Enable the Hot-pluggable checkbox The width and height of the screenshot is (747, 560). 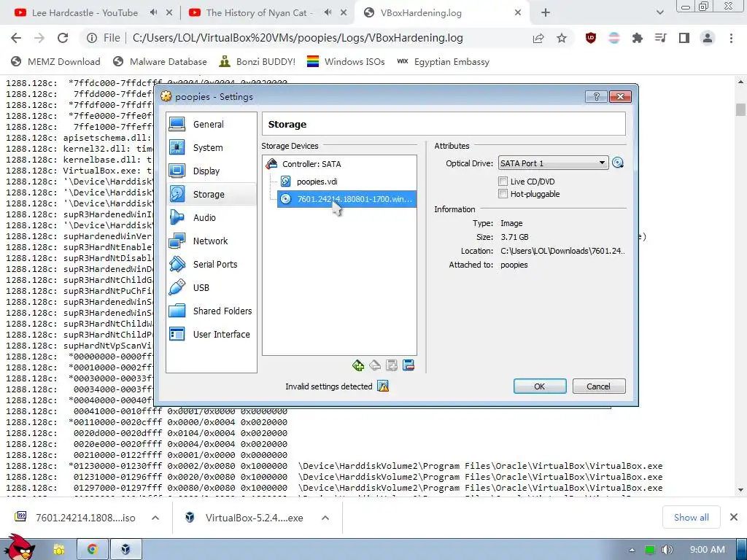(x=503, y=194)
